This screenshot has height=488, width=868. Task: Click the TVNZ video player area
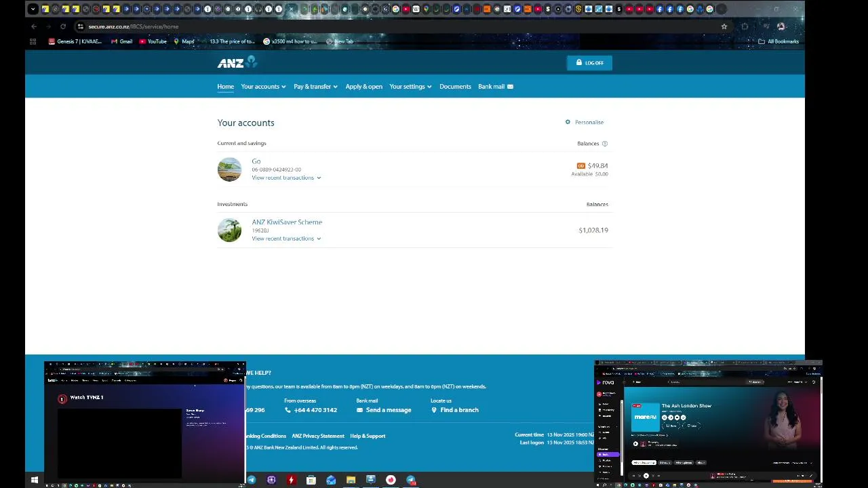point(119,443)
